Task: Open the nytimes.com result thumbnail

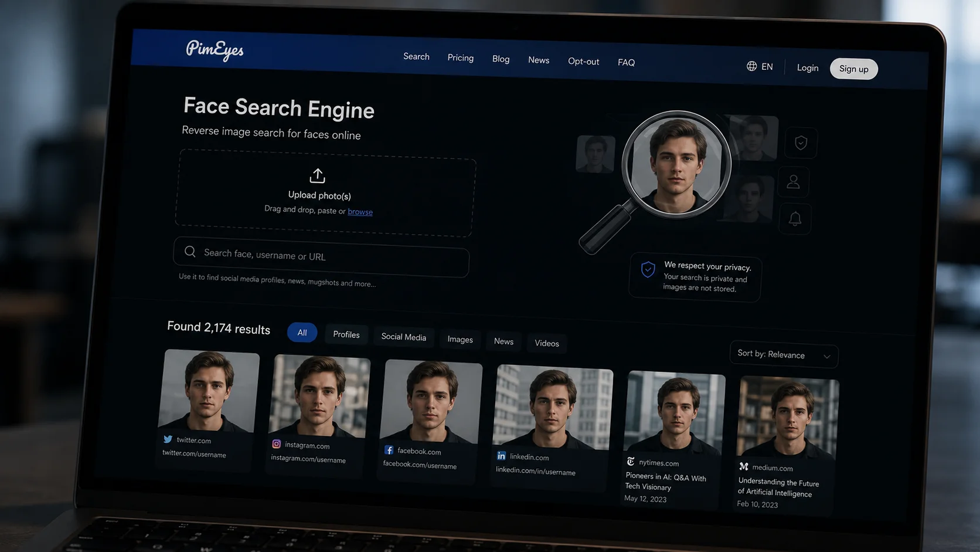Action: coord(675,414)
